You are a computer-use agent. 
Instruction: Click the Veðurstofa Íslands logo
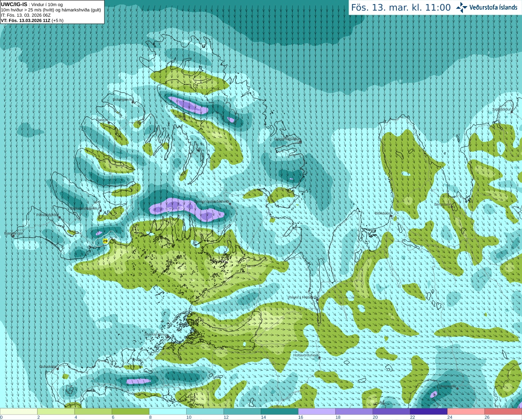point(487,7)
